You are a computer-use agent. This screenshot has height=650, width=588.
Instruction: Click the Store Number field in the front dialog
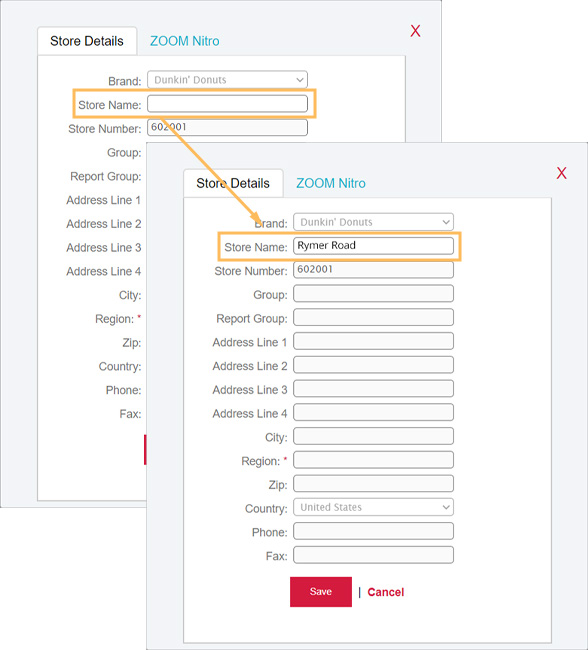373,270
